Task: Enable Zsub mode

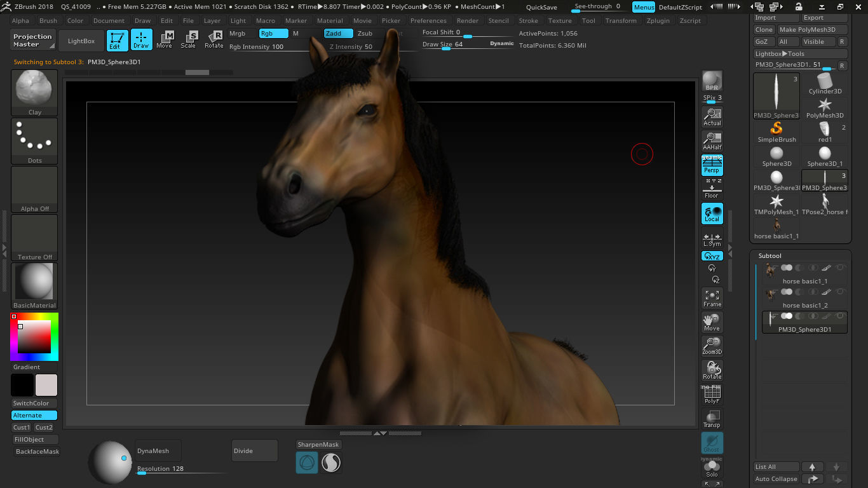Action: (365, 34)
